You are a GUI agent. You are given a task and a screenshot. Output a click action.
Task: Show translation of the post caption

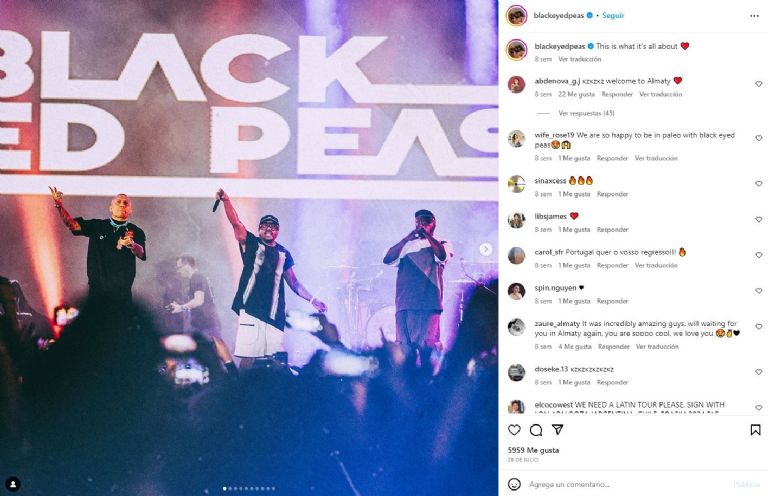click(579, 59)
